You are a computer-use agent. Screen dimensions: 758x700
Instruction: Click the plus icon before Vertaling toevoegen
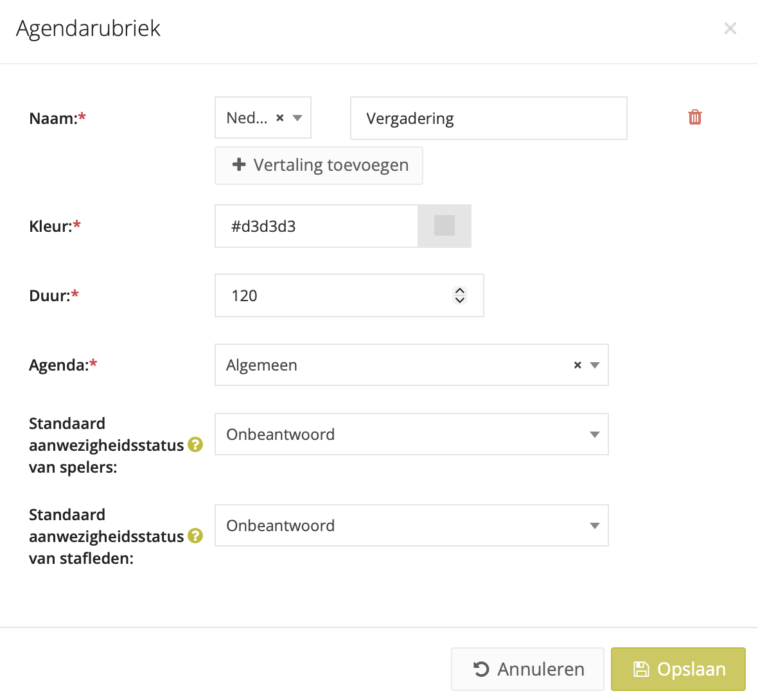tap(239, 165)
